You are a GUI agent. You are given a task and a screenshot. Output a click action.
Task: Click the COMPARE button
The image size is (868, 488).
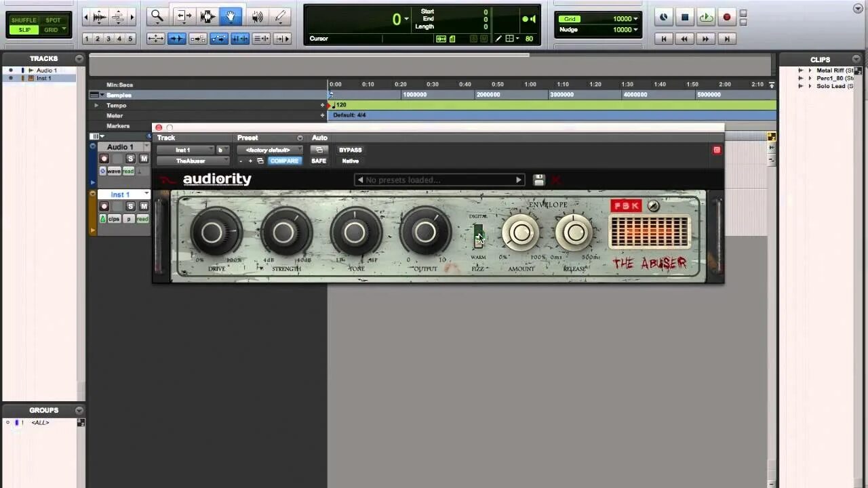pyautogui.click(x=284, y=161)
